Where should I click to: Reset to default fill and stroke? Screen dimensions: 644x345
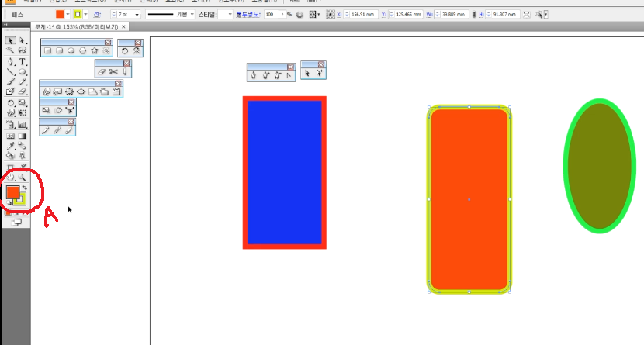9,202
